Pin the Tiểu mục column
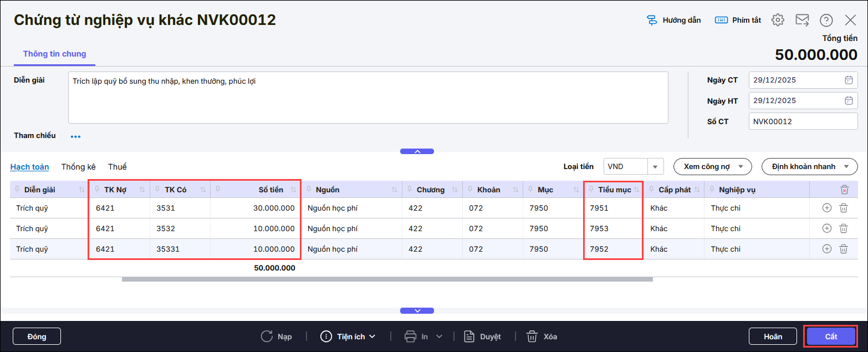 [591, 190]
